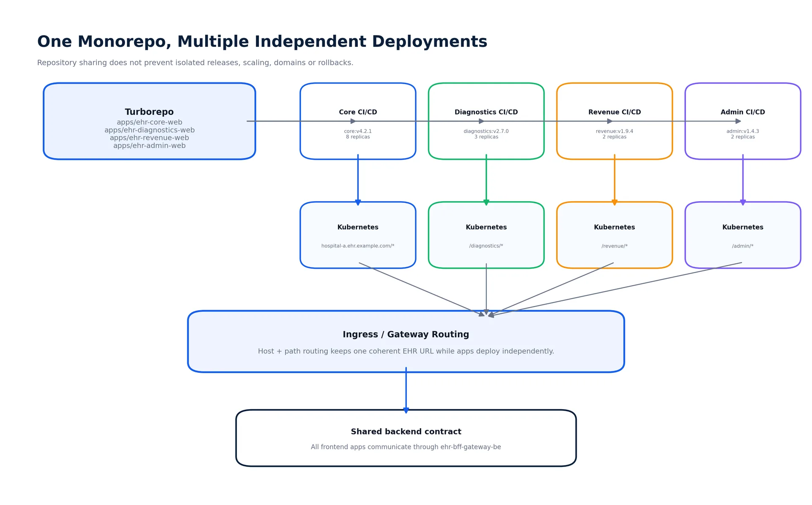Click 'apps/ehr-core-web' in Turborepo box
The width and height of the screenshot is (812, 505).
click(149, 122)
